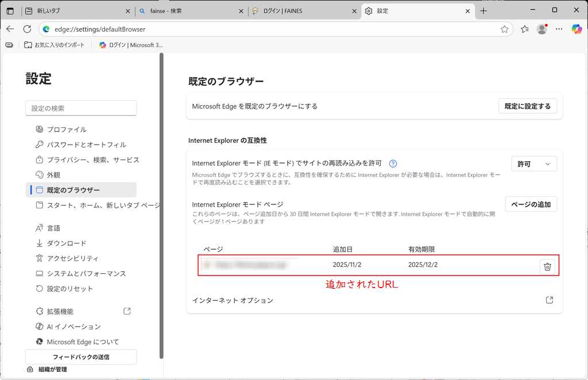Open the tab actions menu button
Image resolution: width=588 pixels, height=380 pixels.
point(10,11)
